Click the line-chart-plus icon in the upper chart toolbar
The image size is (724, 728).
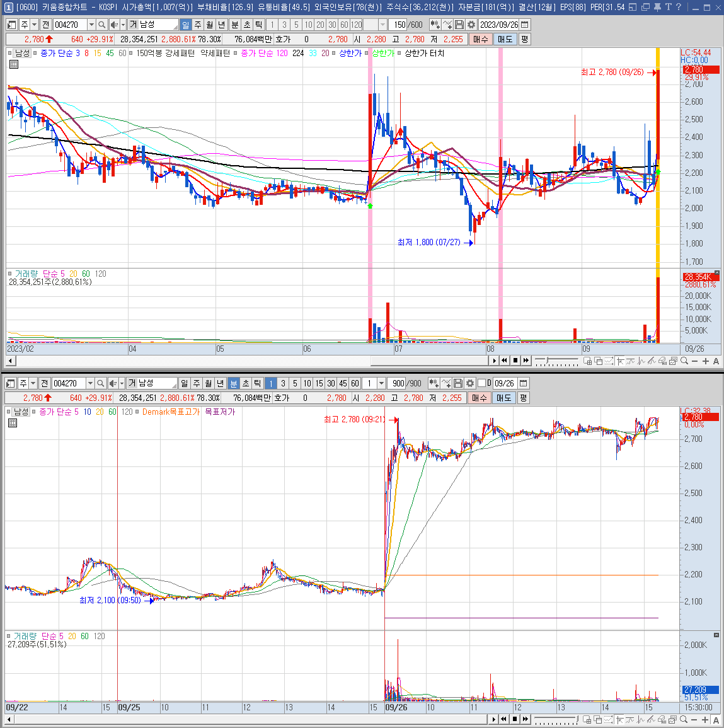click(x=447, y=25)
